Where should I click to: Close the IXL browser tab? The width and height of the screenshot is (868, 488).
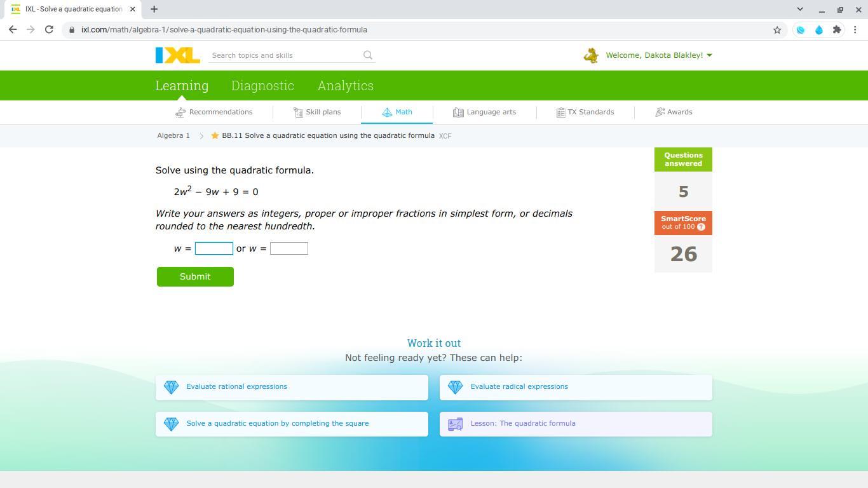point(132,9)
